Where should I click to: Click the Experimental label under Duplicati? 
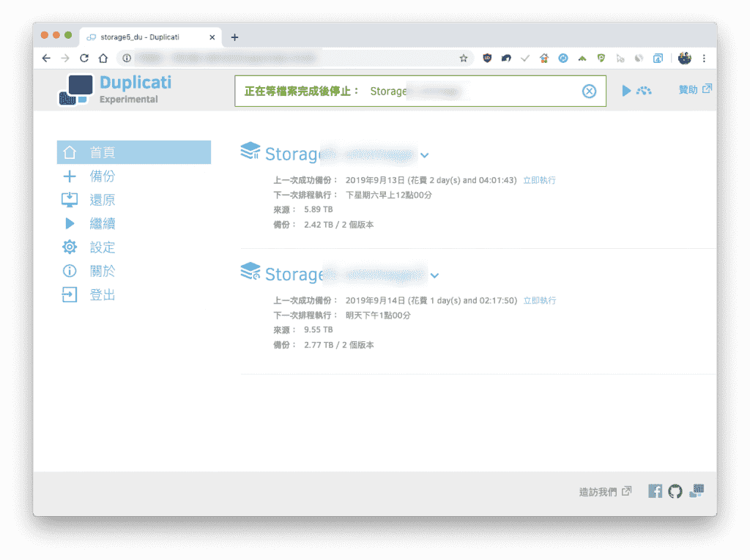coord(129,100)
